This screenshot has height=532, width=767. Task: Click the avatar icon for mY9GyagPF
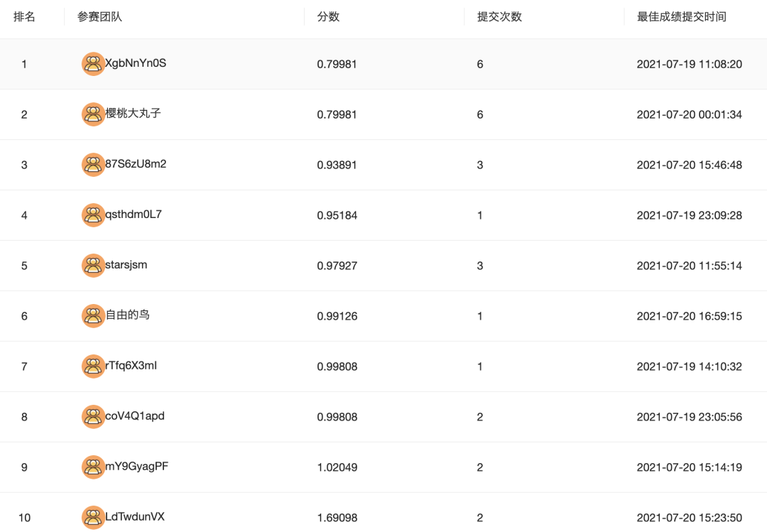point(93,467)
